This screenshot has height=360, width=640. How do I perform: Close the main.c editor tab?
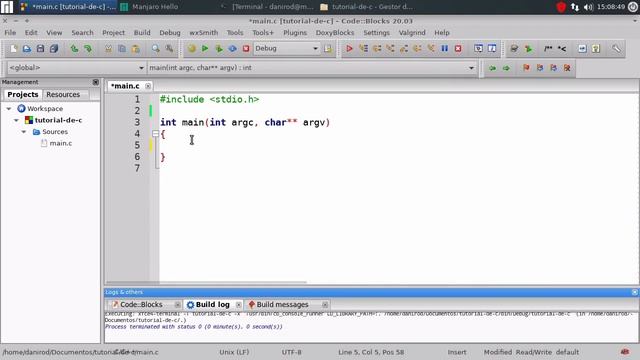point(148,86)
